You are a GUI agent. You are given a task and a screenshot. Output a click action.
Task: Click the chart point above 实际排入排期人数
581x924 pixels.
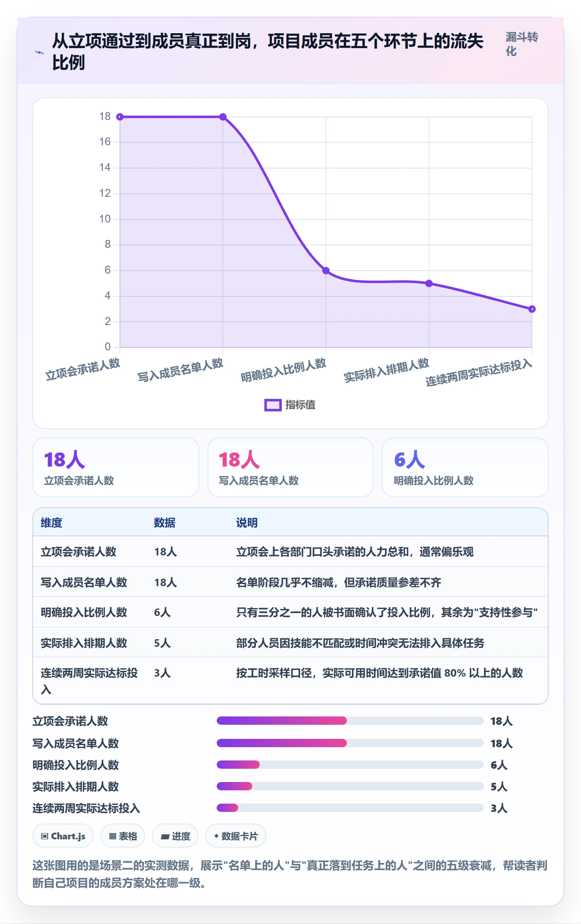[429, 284]
